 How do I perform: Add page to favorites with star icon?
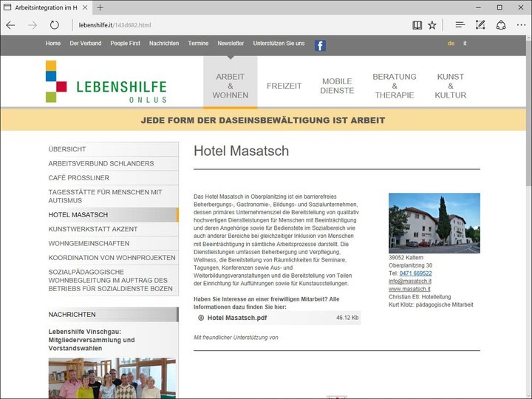click(x=432, y=25)
